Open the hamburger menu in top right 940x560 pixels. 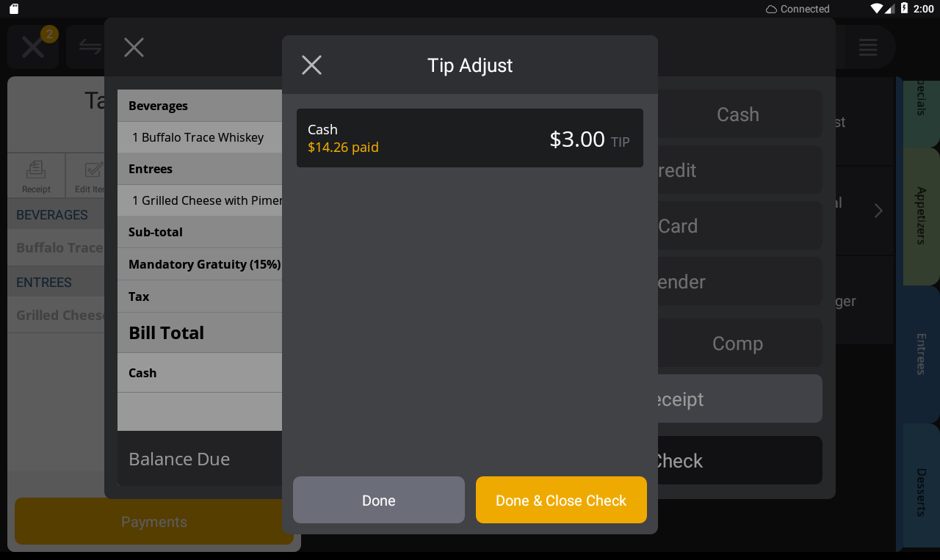pyautogui.click(x=868, y=47)
